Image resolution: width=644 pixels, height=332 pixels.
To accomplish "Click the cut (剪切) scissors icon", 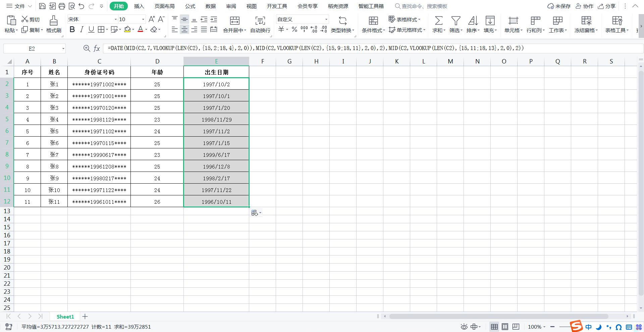I will 25,19.
